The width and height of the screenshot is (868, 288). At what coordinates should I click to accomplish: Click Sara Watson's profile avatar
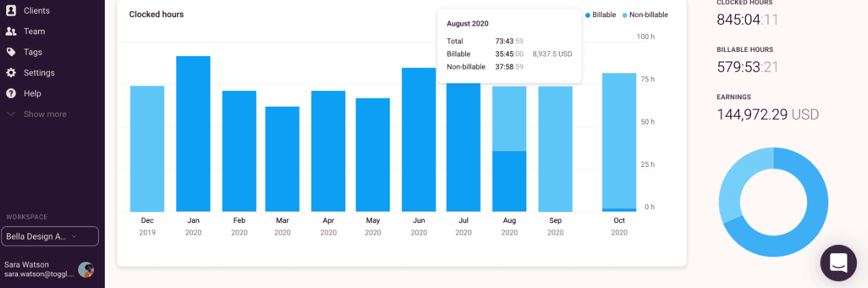pos(86,270)
